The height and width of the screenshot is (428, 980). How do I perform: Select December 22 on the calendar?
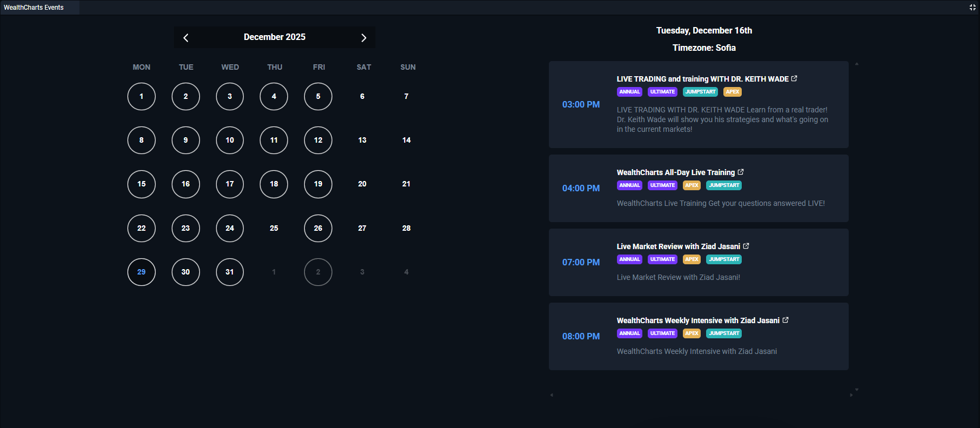click(x=142, y=228)
